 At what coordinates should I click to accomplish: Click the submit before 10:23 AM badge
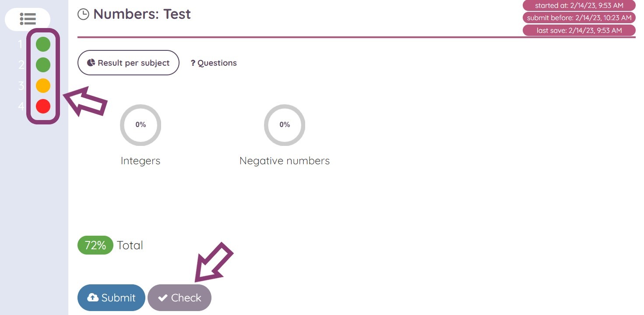coord(579,18)
